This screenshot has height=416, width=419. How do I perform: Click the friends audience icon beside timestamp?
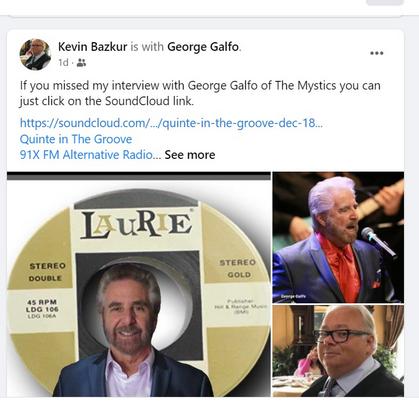(81, 63)
